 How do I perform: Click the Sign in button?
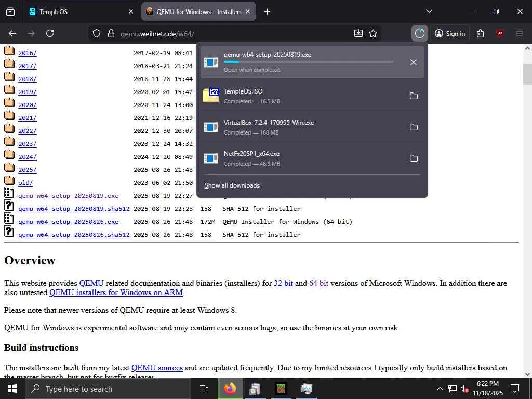point(450,33)
